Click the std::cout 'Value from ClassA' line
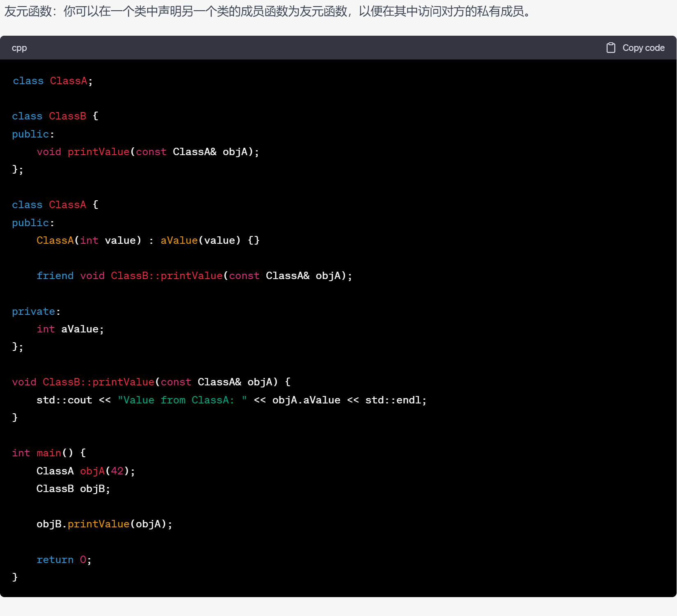 [232, 400]
